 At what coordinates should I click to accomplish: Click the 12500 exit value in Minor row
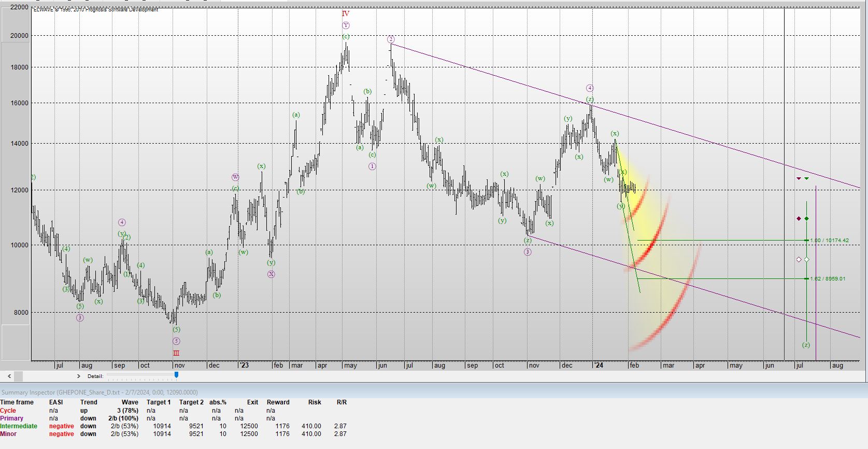[x=249, y=434]
